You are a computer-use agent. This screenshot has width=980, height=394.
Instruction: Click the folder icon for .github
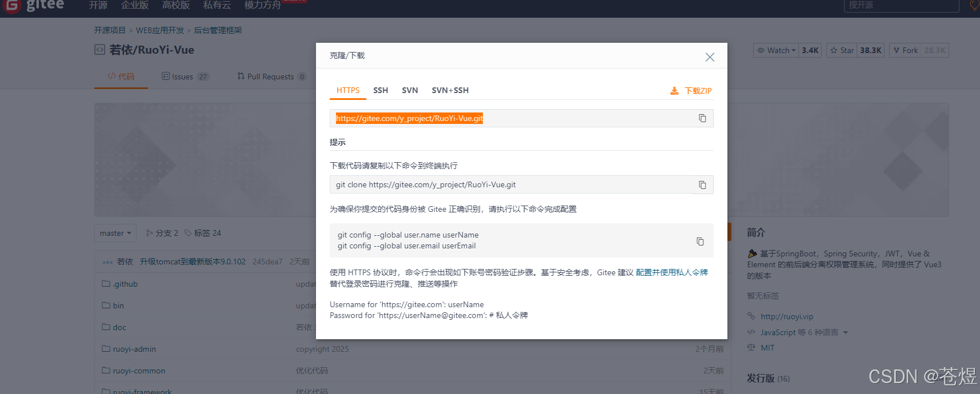(x=106, y=283)
